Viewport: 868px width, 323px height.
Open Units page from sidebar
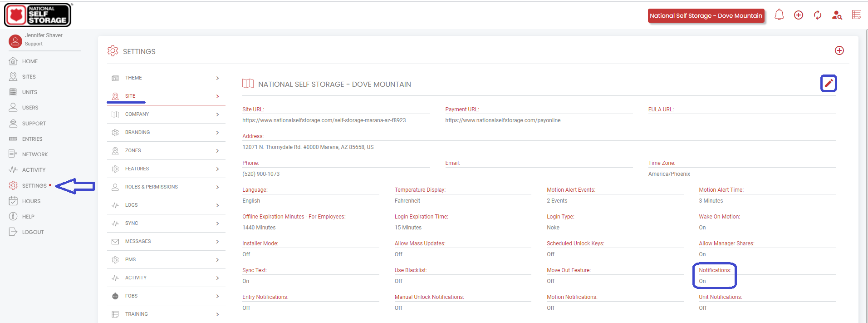[x=29, y=92]
